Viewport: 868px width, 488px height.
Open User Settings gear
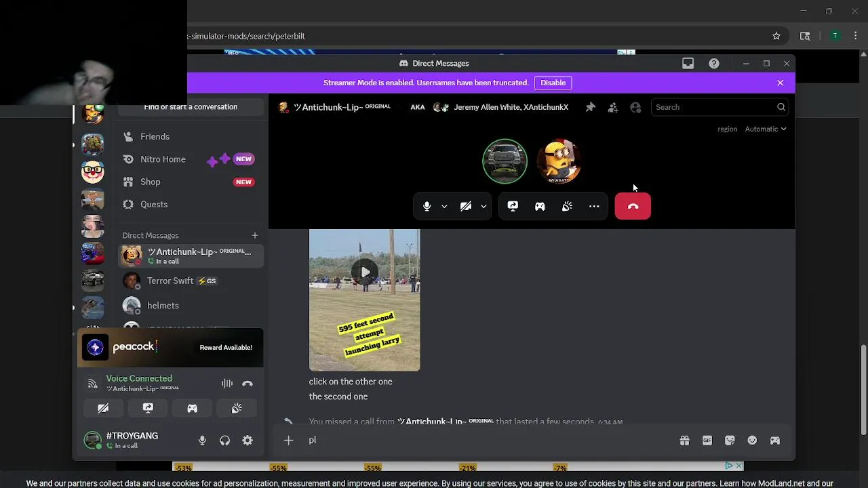click(x=248, y=441)
